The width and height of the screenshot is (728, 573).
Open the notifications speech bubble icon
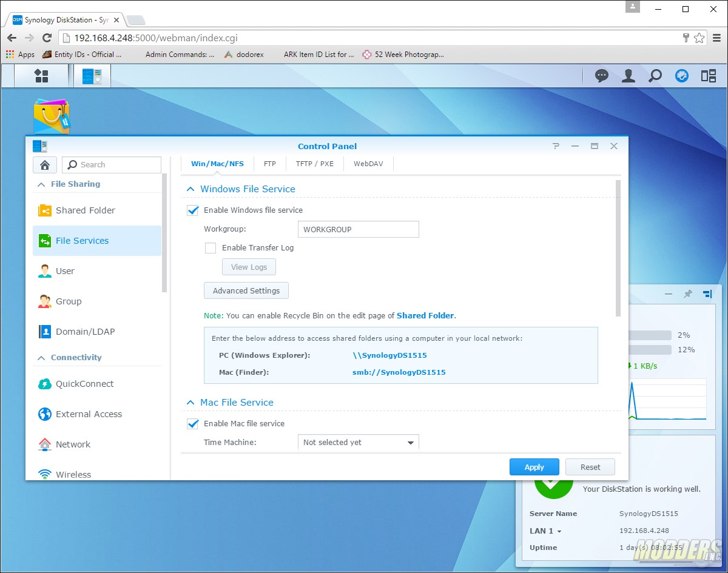(x=602, y=76)
